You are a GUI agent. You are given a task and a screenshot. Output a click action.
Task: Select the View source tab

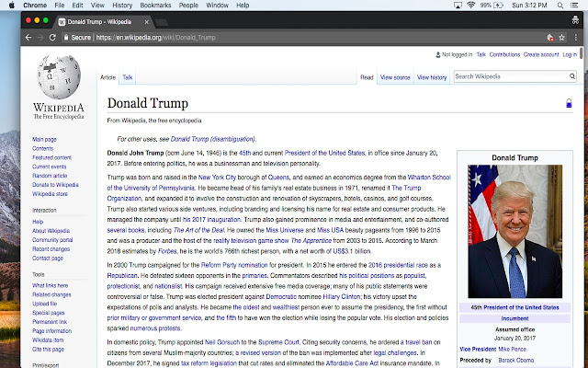tap(395, 77)
